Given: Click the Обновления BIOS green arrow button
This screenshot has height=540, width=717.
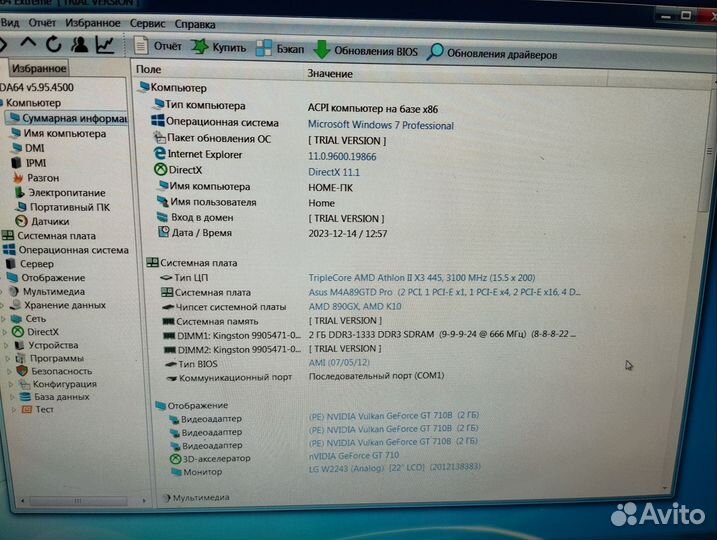Looking at the screenshot, I should click(366, 50).
